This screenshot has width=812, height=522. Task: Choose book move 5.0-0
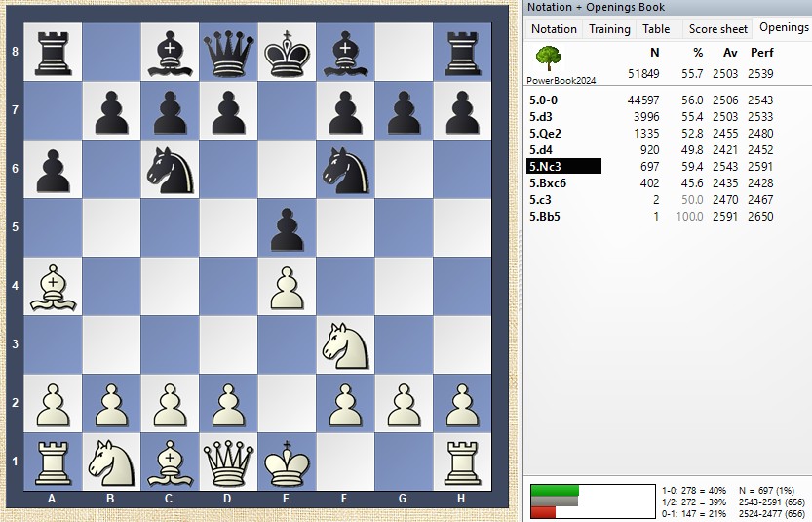coord(544,100)
